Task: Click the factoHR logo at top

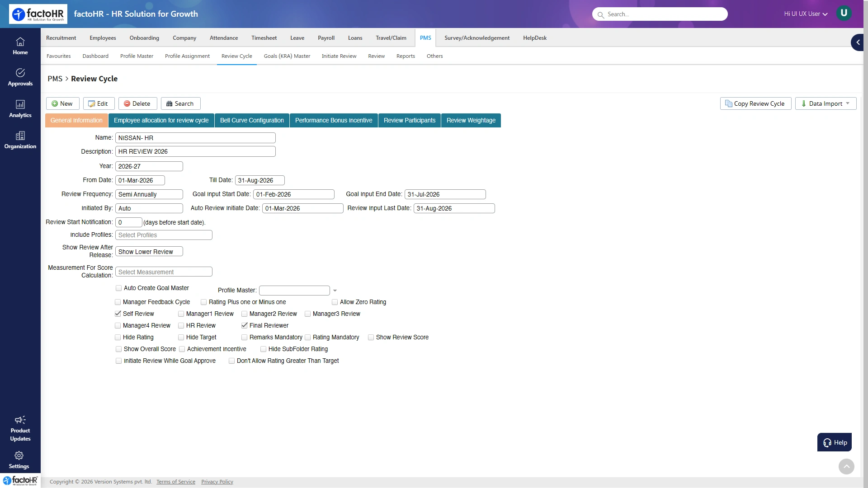Action: click(x=38, y=14)
